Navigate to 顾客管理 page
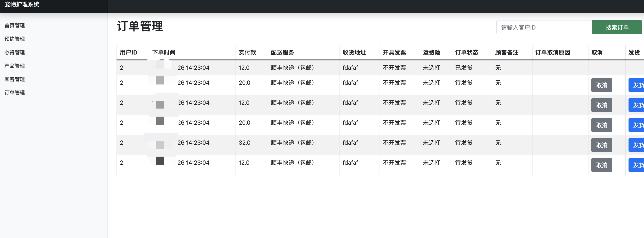This screenshot has width=644, height=238. 15,79
